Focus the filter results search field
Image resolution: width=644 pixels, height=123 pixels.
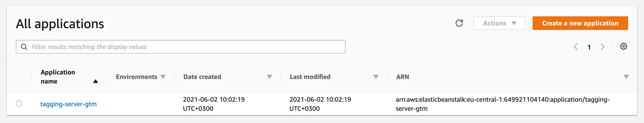[180, 47]
